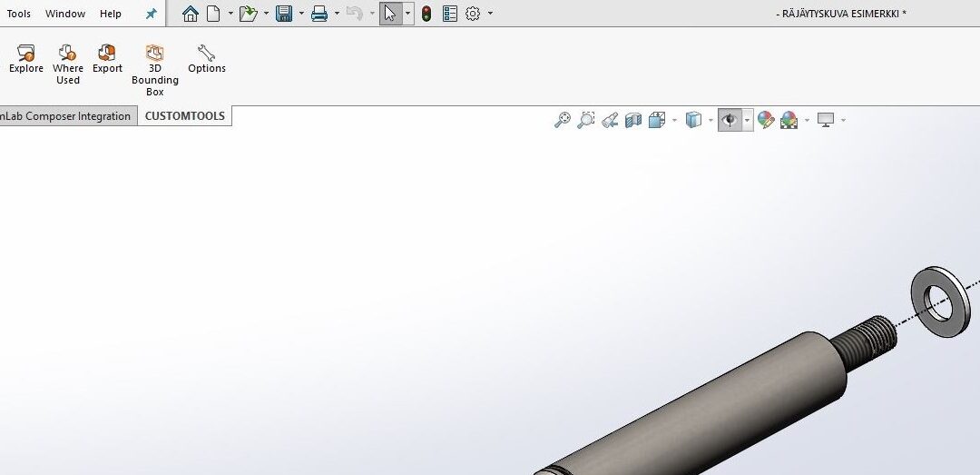
Task: Click Zoom to Fit magnifier icon
Action: coord(563,120)
